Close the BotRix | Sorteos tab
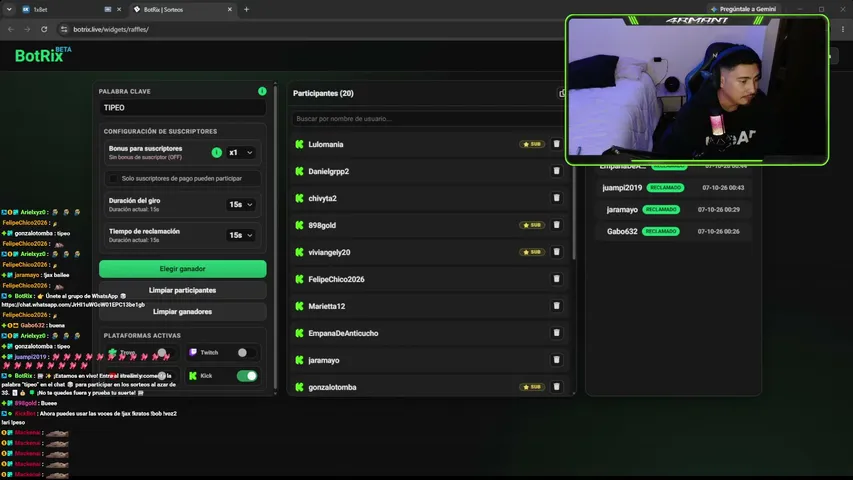 pos(230,9)
